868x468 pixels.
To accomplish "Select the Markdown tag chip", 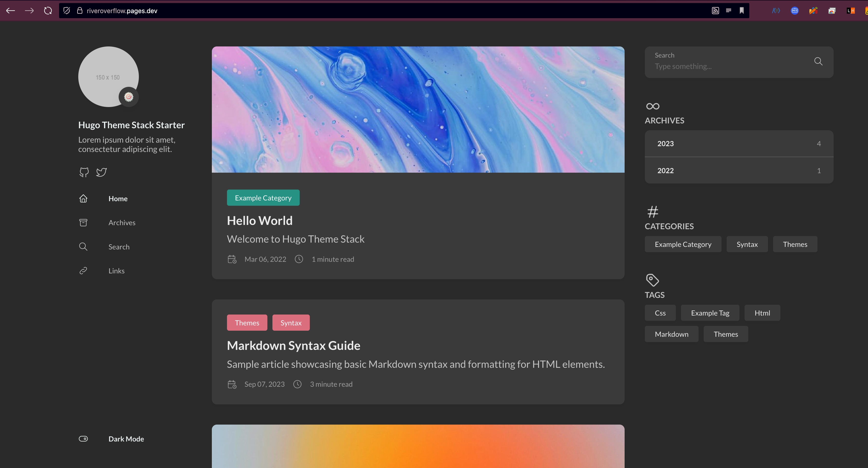I will [x=671, y=334].
